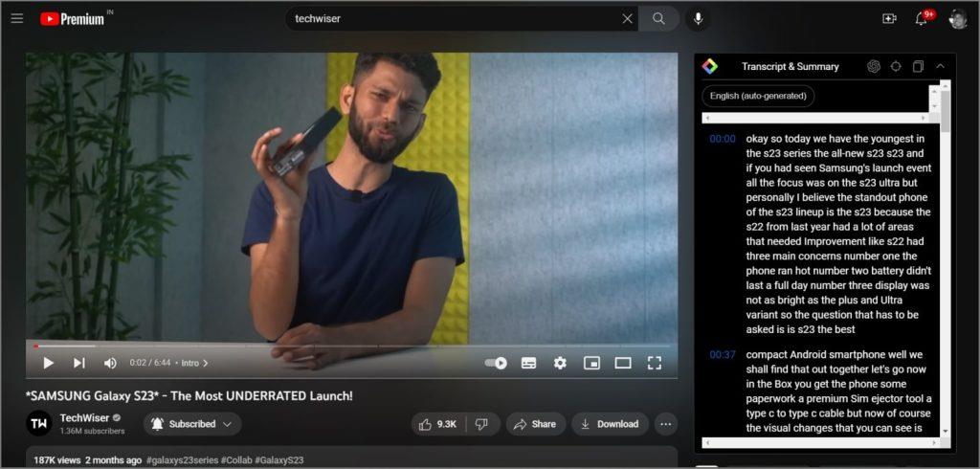This screenshot has width=980, height=469.
Task: Click the #Collab hashtag
Action: 236,460
